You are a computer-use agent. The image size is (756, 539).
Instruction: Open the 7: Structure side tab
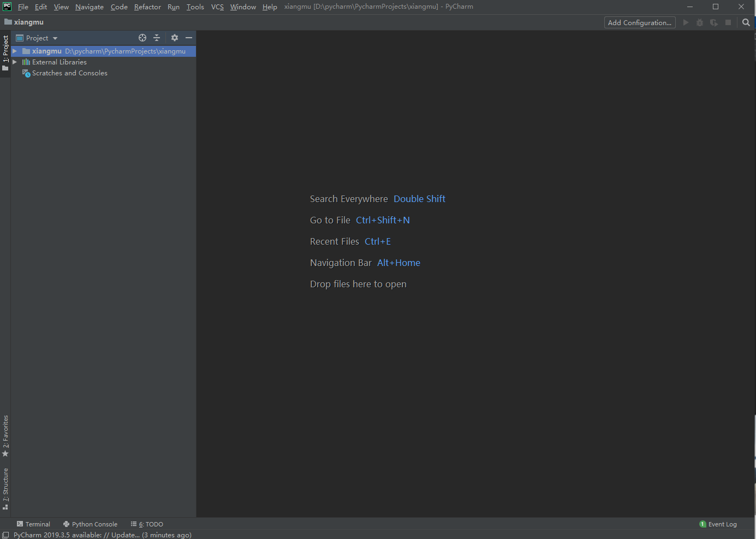pos(5,488)
